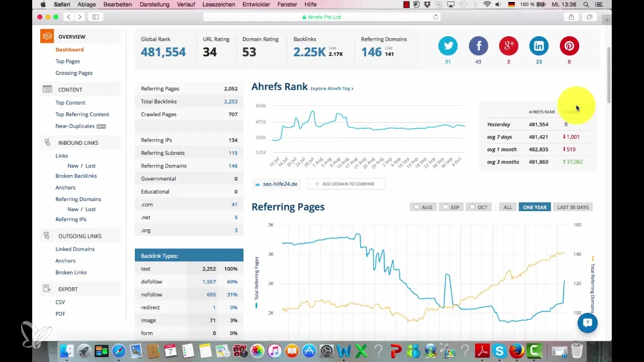This screenshot has height=362, width=644.
Task: Toggle the Safari sidebar button
Action: (x=96, y=17)
